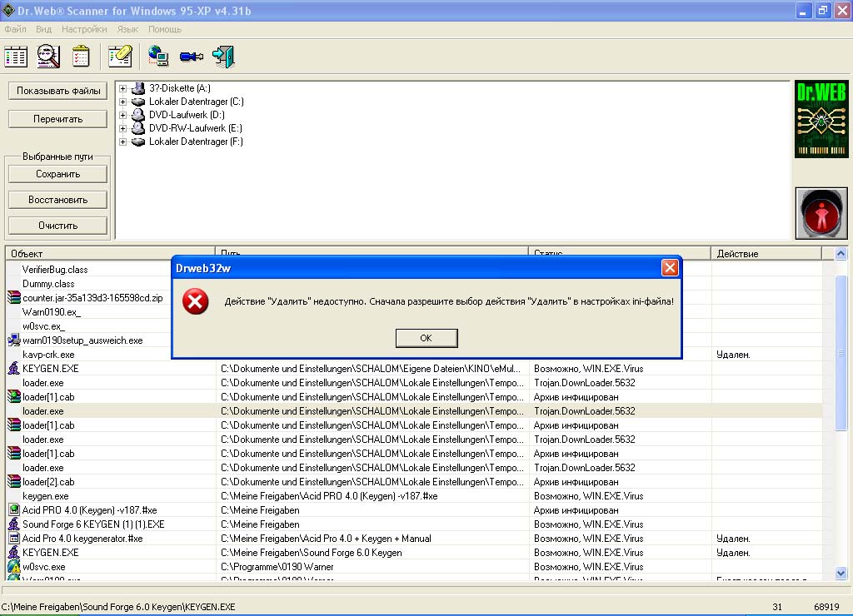Open the Настройки menu
Viewport: 853px width, 616px height.
(84, 29)
